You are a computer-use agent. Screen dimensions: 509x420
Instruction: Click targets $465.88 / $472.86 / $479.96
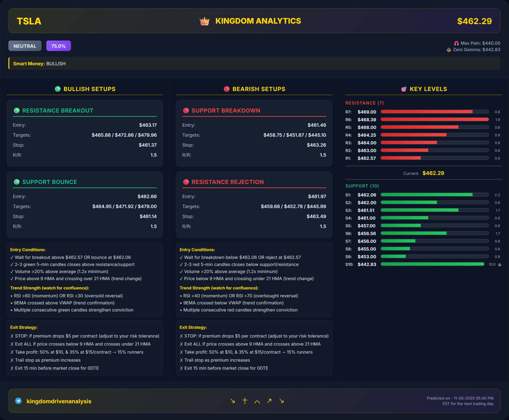tap(124, 135)
